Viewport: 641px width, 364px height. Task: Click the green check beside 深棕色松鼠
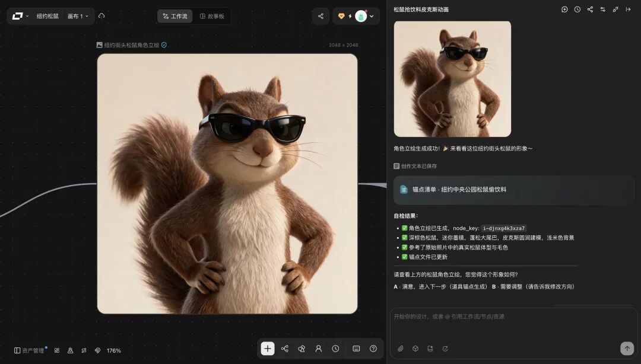[x=405, y=237]
